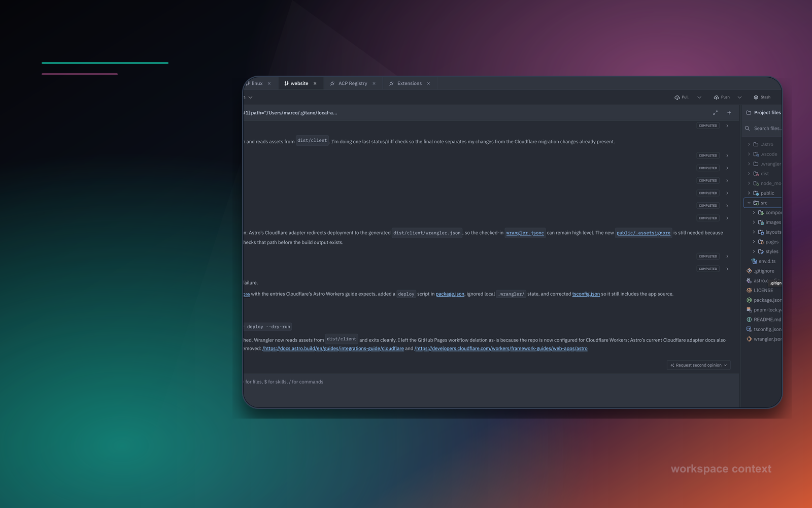
Task: Open the Pull options dropdown arrow
Action: 699,98
